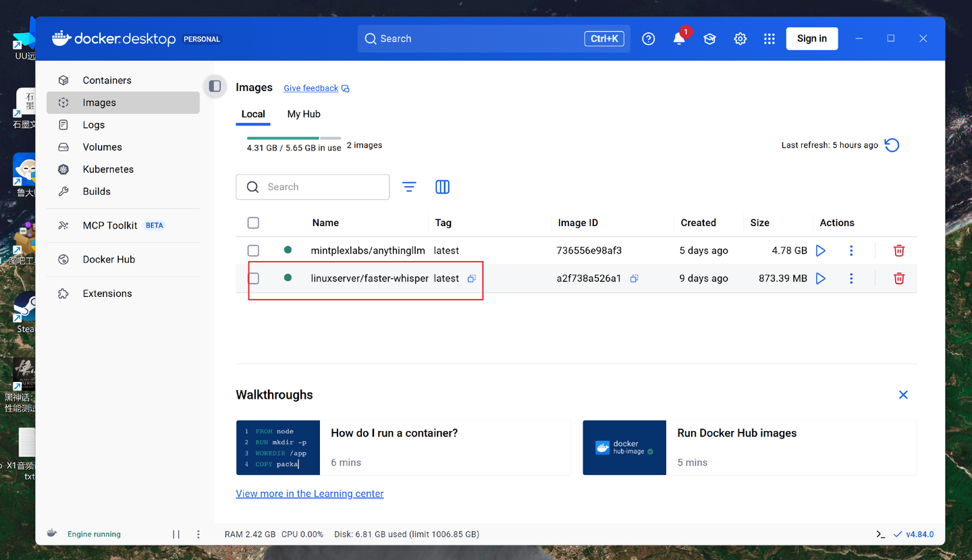The width and height of the screenshot is (972, 560).
Task: Click the v4.84.0 version indicator
Action: point(913,534)
